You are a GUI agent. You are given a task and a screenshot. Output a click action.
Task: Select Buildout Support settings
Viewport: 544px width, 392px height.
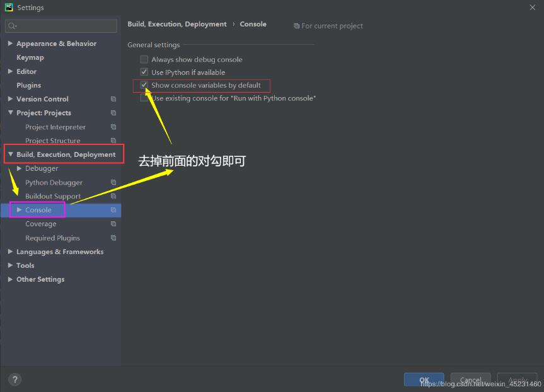click(53, 197)
